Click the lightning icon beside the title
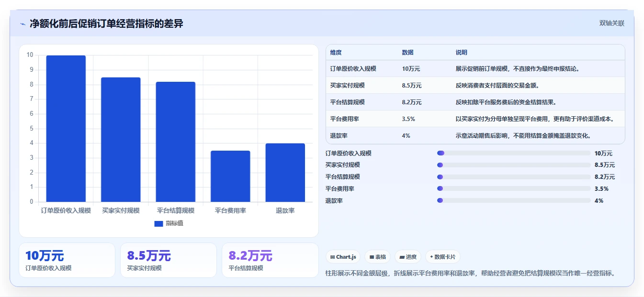This screenshot has height=297, width=644. pos(23,24)
